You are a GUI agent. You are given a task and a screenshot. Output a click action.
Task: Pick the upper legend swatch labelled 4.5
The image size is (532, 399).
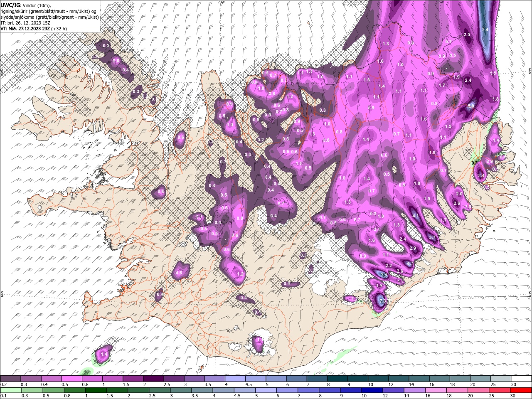(256, 379)
